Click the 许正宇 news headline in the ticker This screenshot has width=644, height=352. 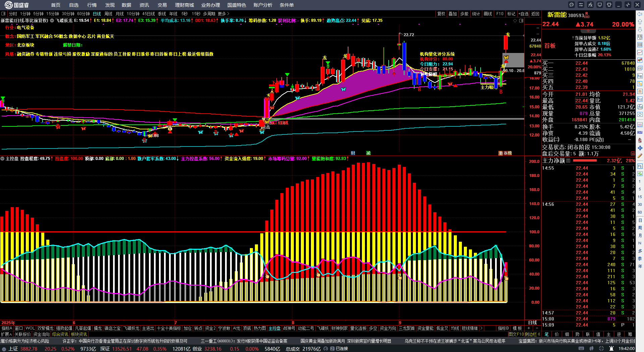click(125, 341)
